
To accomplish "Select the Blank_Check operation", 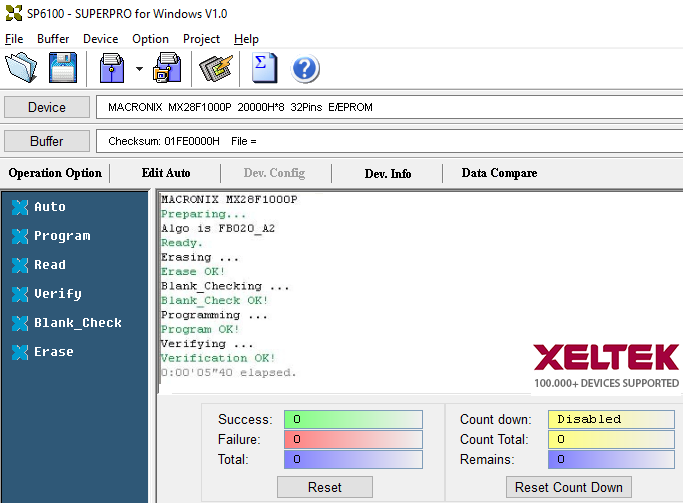I will (x=77, y=323).
